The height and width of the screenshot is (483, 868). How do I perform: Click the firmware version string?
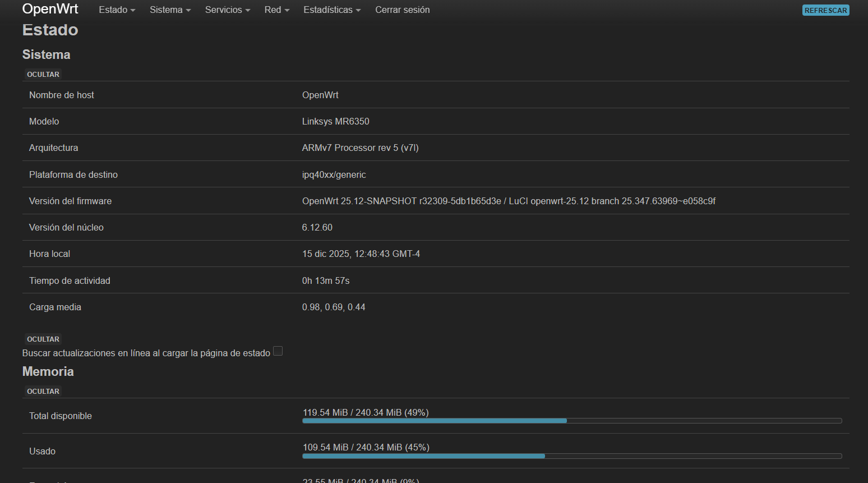508,201
